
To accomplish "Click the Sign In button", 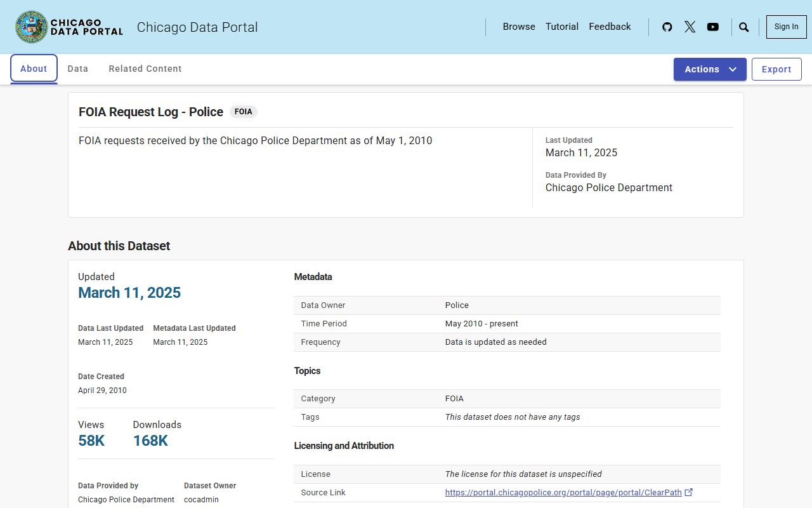I will click(787, 27).
